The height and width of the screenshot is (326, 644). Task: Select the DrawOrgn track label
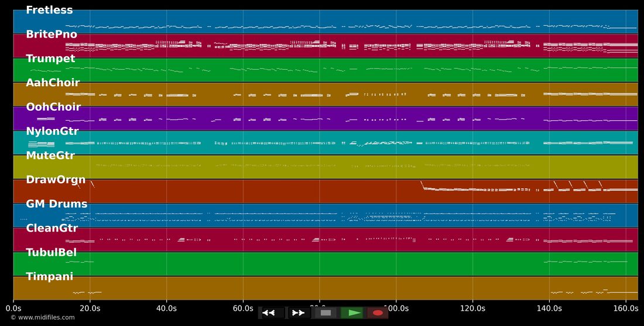pyautogui.click(x=56, y=180)
